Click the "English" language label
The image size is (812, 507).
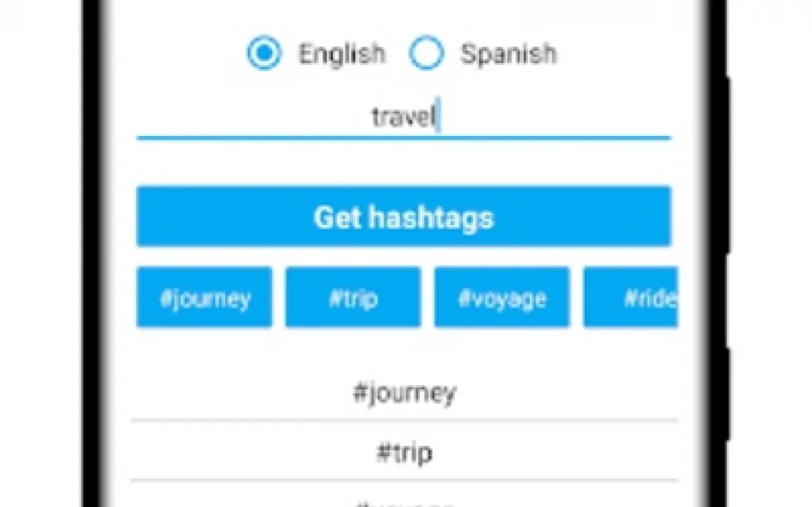[342, 54]
